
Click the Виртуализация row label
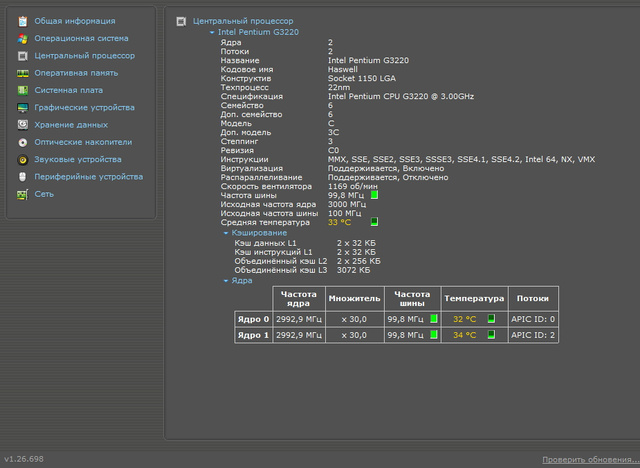coord(251,169)
